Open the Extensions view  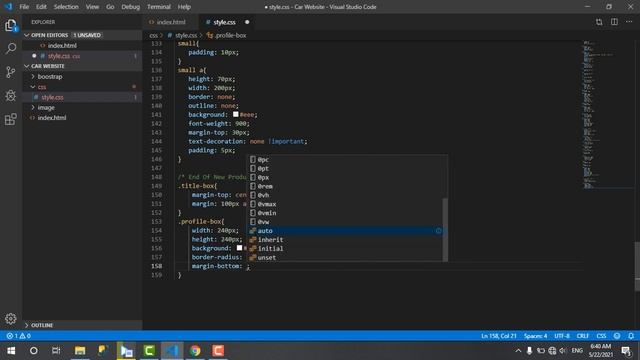tap(11, 119)
